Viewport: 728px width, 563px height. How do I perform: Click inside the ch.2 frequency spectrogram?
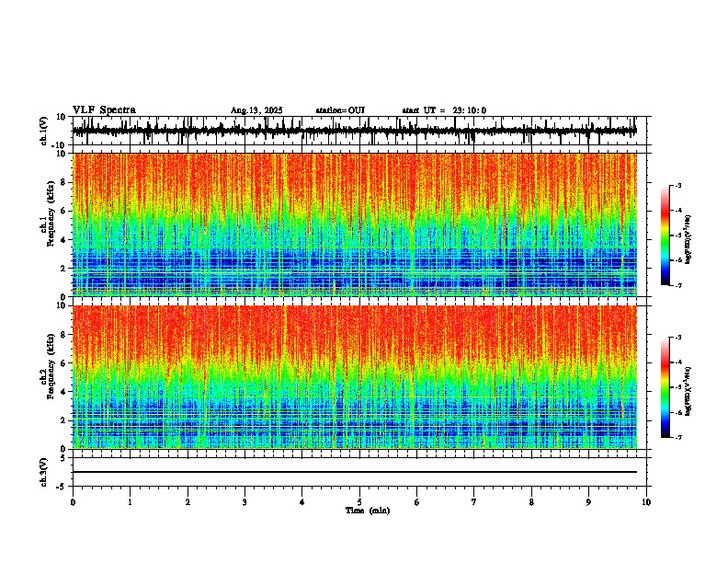[x=355, y=377]
